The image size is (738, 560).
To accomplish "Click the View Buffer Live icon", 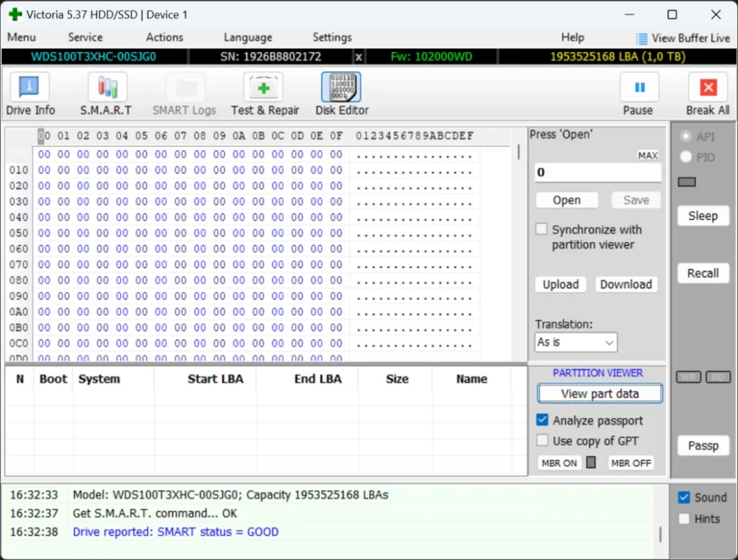I will pos(641,38).
